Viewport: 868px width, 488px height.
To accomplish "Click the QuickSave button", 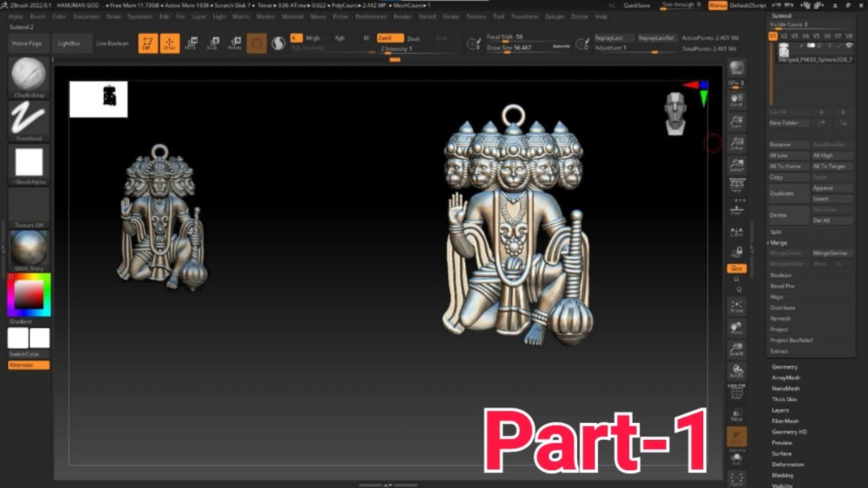I will 636,5.
